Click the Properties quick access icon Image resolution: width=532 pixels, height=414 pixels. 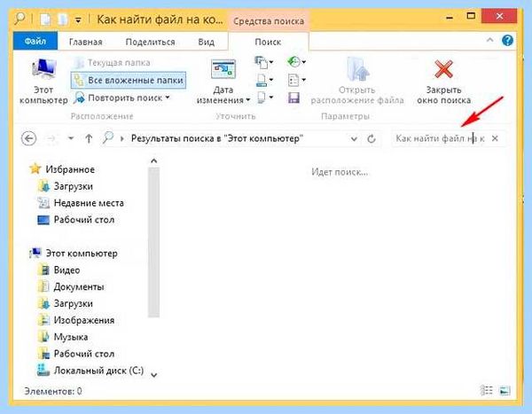45,20
